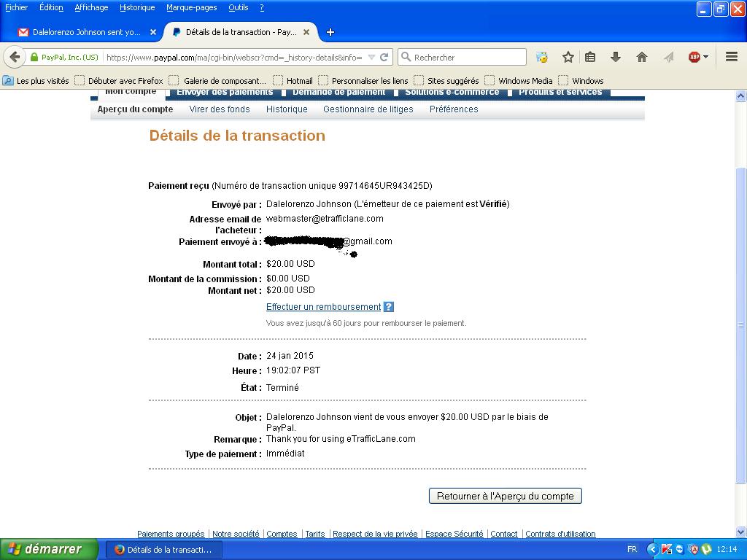Open a new tab with the plus button
This screenshot has height=560, width=747.
(330, 32)
